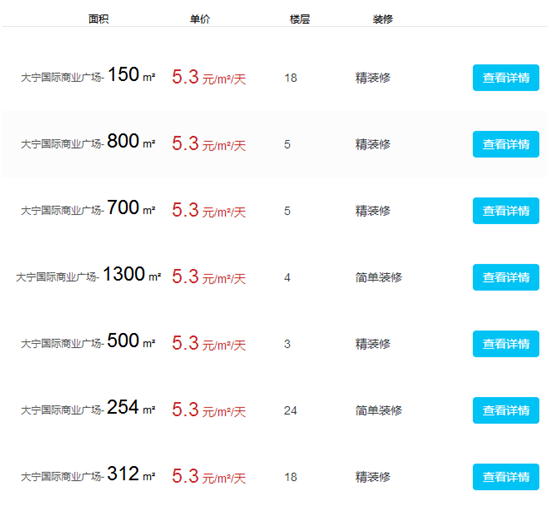This screenshot has width=558, height=518.
Task: Select the 大宁国际商业广场 150 m² title
Action: [x=88, y=75]
